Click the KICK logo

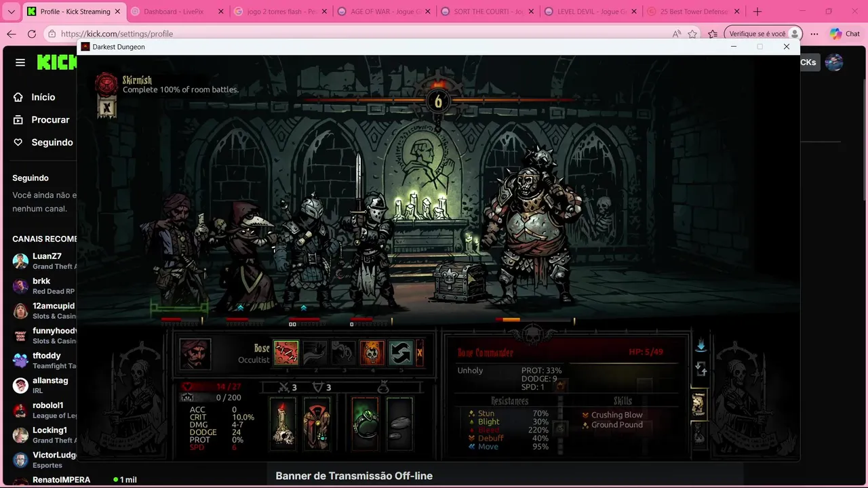pyautogui.click(x=57, y=62)
